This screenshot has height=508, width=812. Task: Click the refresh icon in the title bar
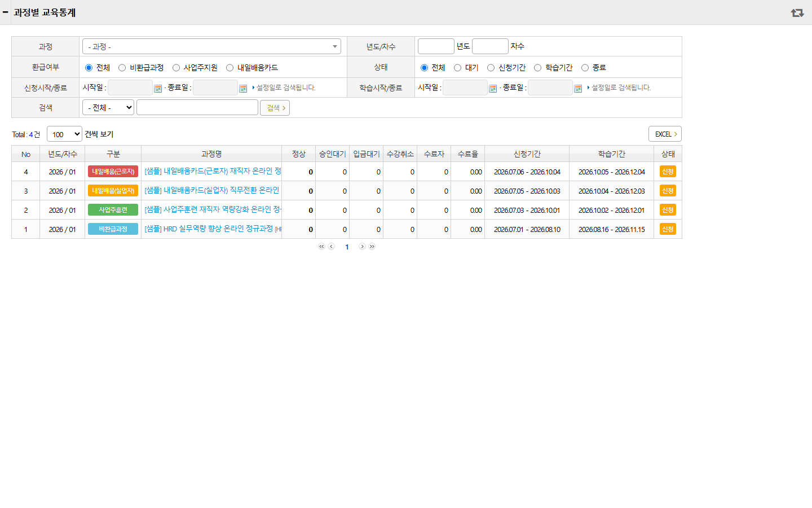(797, 12)
